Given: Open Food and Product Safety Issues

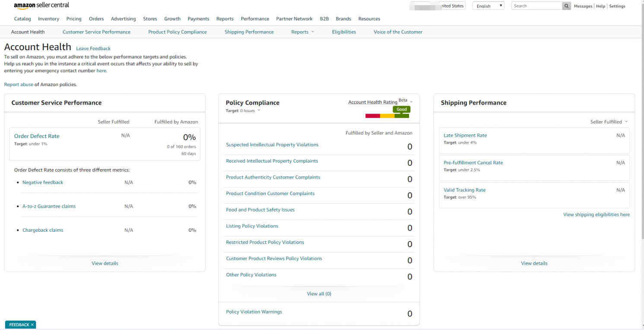Looking at the screenshot, I should 260,210.
